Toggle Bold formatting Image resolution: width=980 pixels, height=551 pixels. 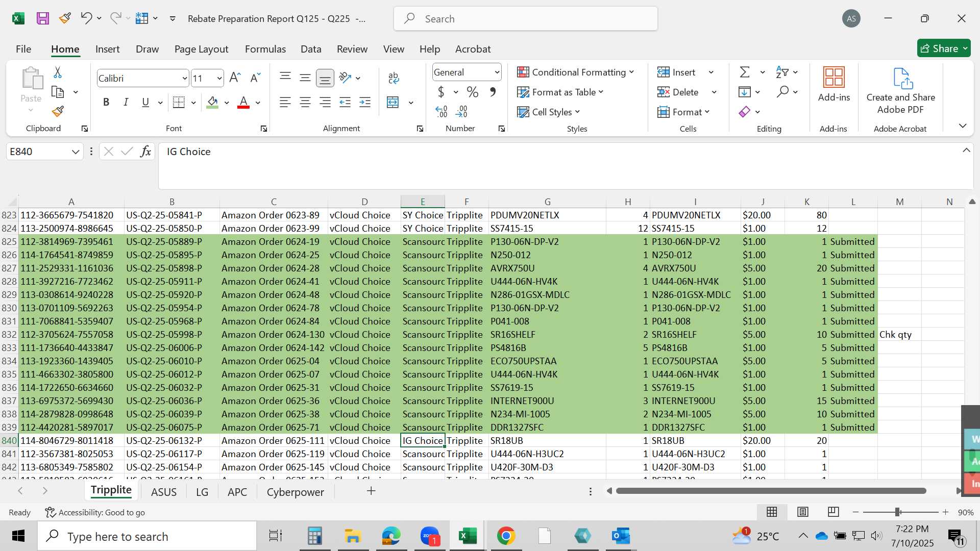106,103
